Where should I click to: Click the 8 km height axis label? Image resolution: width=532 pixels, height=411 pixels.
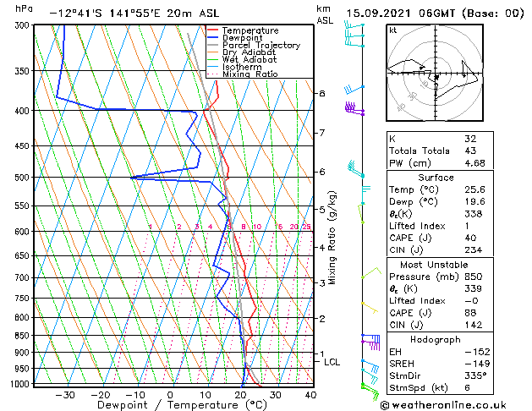(x=322, y=93)
